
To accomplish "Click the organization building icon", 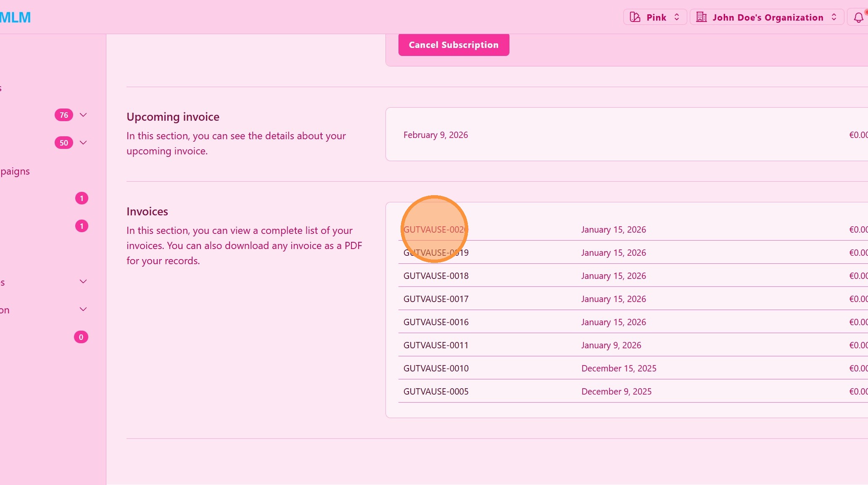I will pos(702,17).
